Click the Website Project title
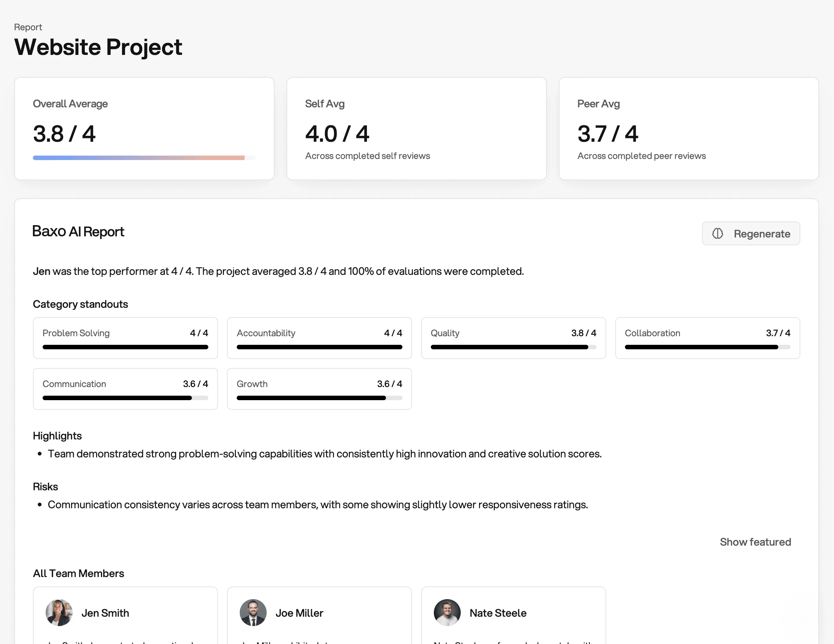Image resolution: width=834 pixels, height=644 pixels. tap(98, 47)
